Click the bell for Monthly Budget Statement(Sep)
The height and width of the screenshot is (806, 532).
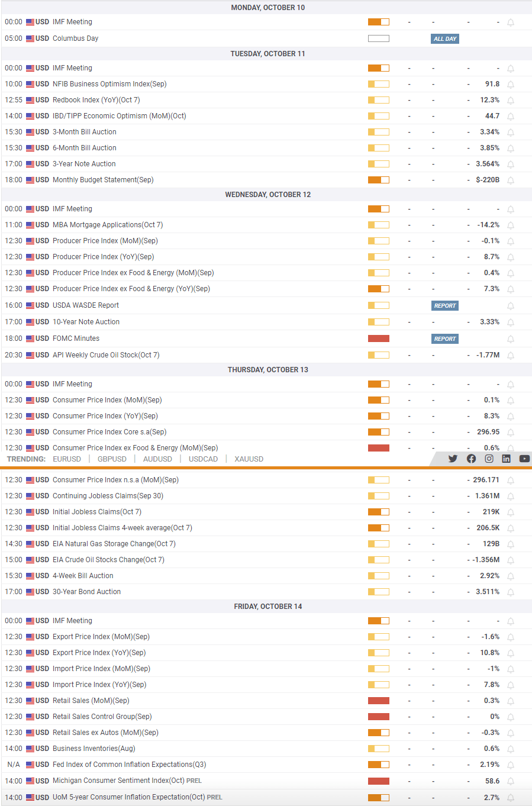click(x=510, y=180)
